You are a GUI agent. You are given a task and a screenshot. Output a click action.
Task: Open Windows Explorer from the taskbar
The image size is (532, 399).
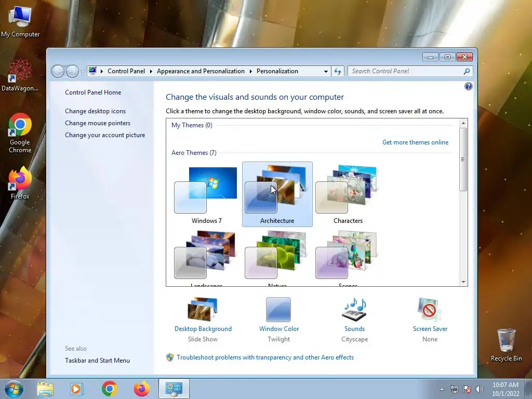pos(45,389)
